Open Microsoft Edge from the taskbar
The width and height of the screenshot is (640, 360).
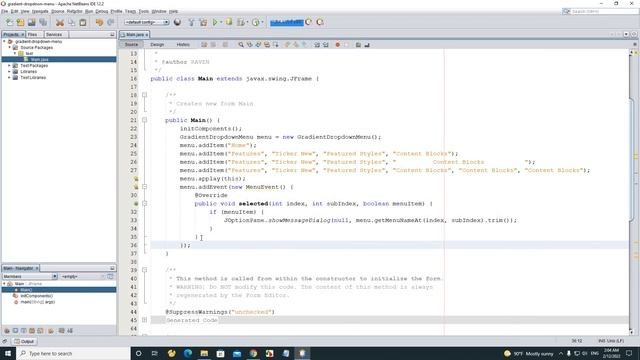pos(188,353)
